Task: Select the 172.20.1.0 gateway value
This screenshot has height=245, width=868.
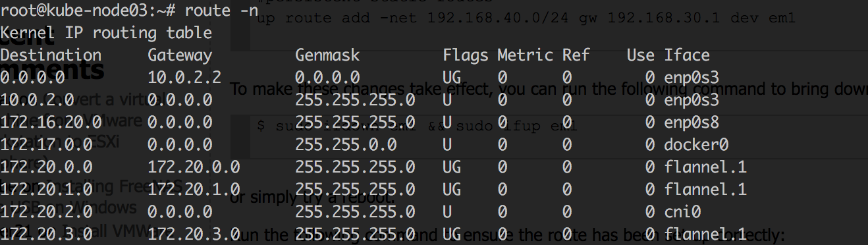Action: tap(194, 190)
